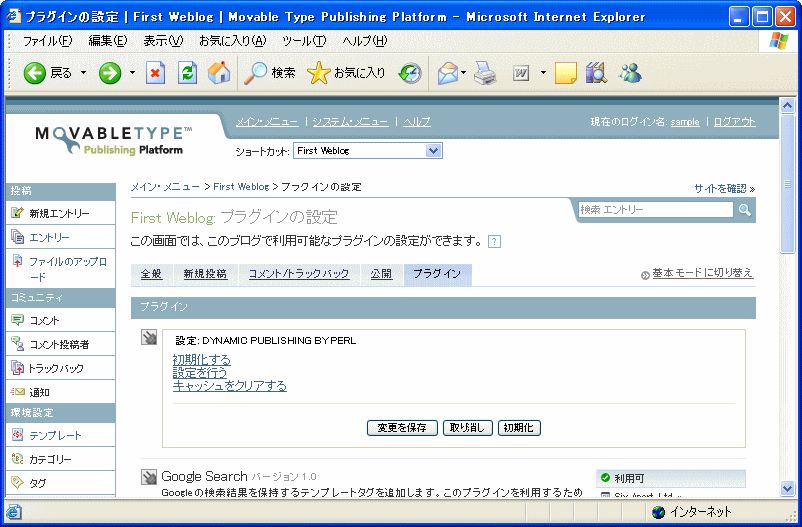Open the History toolbar icon
The height and width of the screenshot is (527, 802).
coord(410,73)
